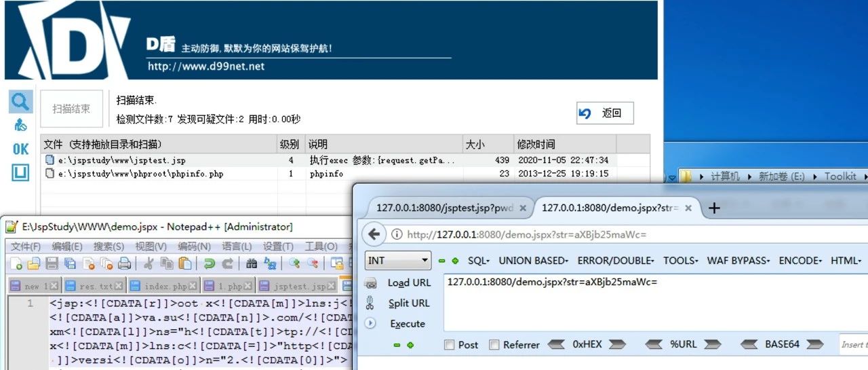Click Notepad++ Undo arrow icon
The width and height of the screenshot is (868, 370).
[210, 263]
